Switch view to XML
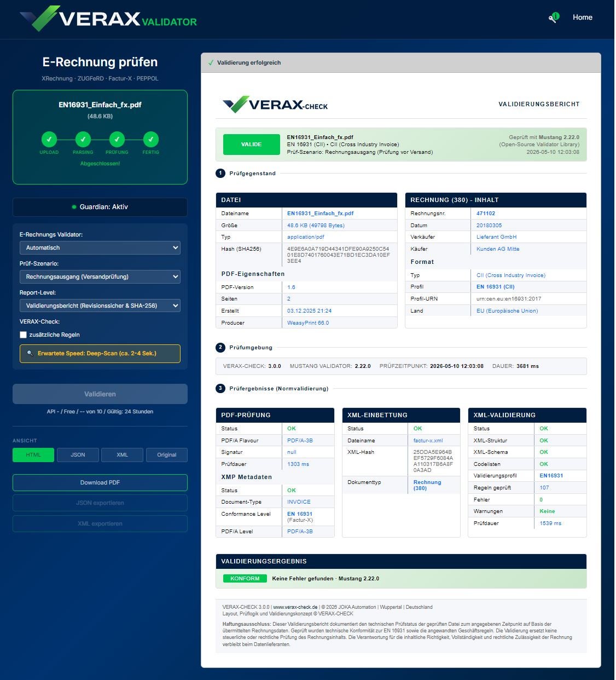 [122, 455]
